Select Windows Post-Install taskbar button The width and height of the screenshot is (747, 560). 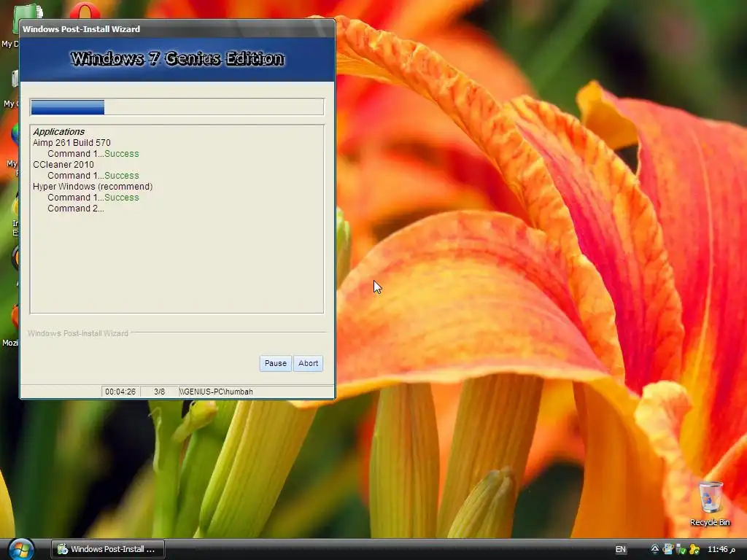tap(108, 549)
